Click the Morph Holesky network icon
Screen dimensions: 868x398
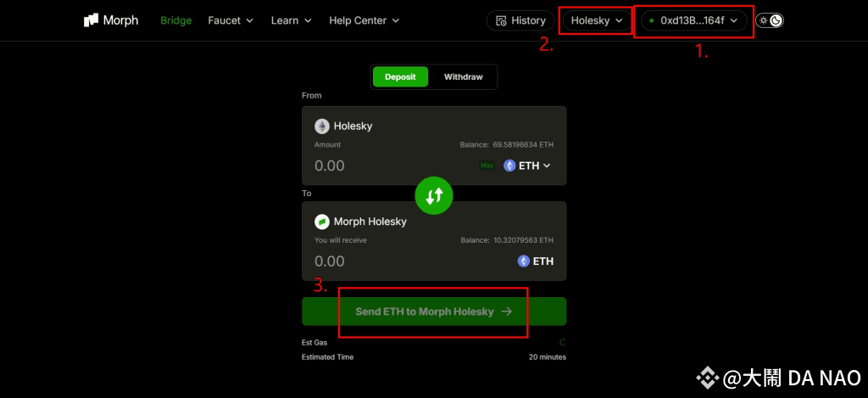click(x=321, y=221)
